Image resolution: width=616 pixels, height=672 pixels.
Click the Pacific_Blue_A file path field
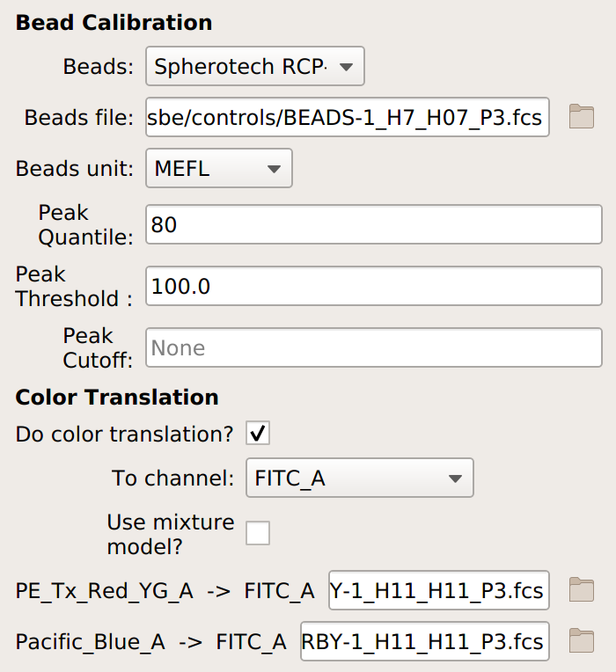tap(425, 641)
